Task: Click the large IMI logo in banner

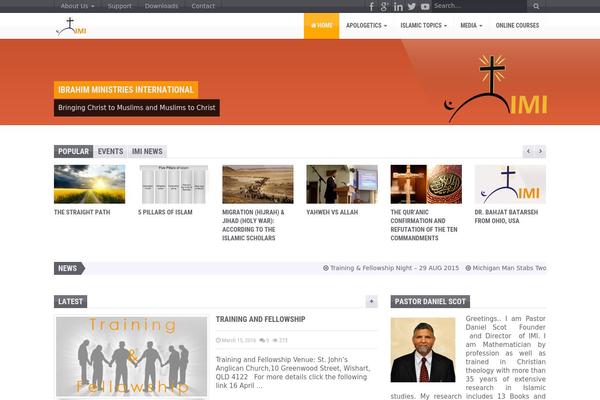Action: tap(496, 89)
